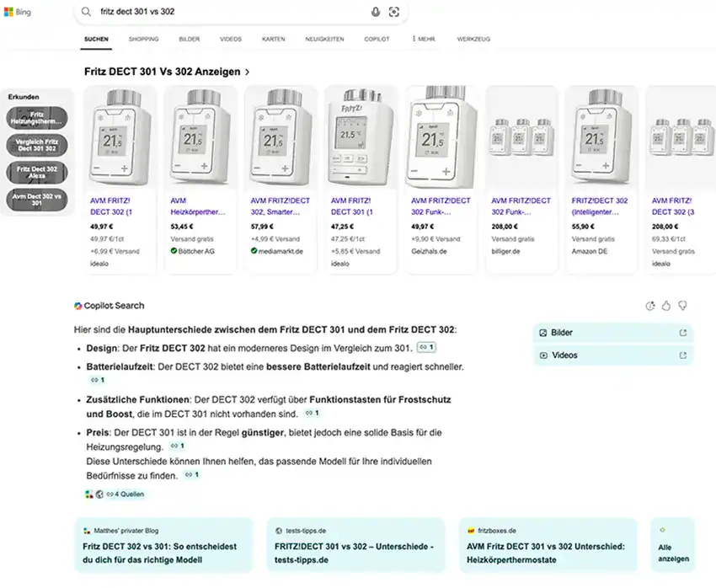Open fritzboxes.de source card
The height and width of the screenshot is (588, 716).
tap(548, 546)
